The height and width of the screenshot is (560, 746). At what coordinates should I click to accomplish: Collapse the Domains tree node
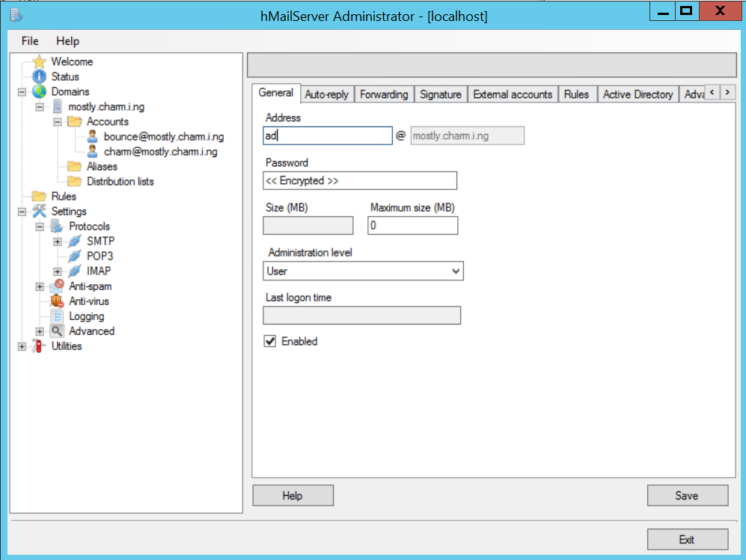[x=22, y=92]
